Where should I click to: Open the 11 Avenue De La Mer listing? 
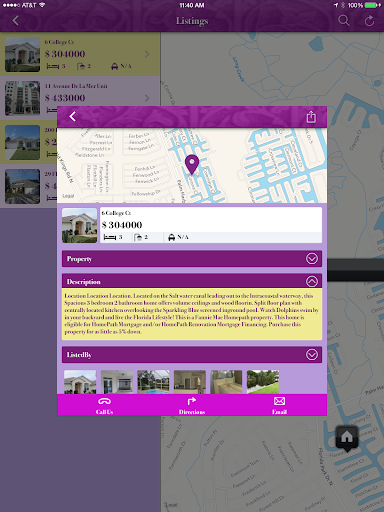(80, 98)
